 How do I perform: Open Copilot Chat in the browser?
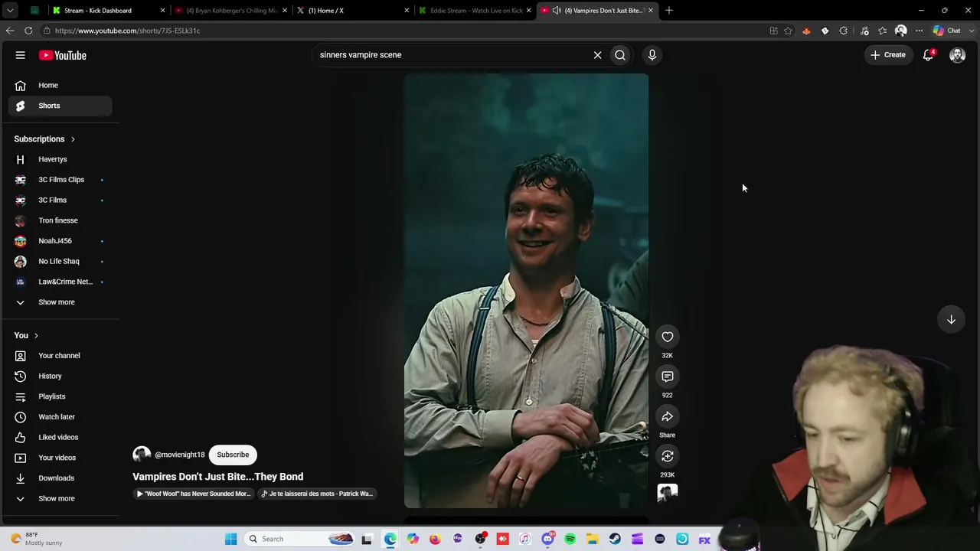[x=948, y=31]
